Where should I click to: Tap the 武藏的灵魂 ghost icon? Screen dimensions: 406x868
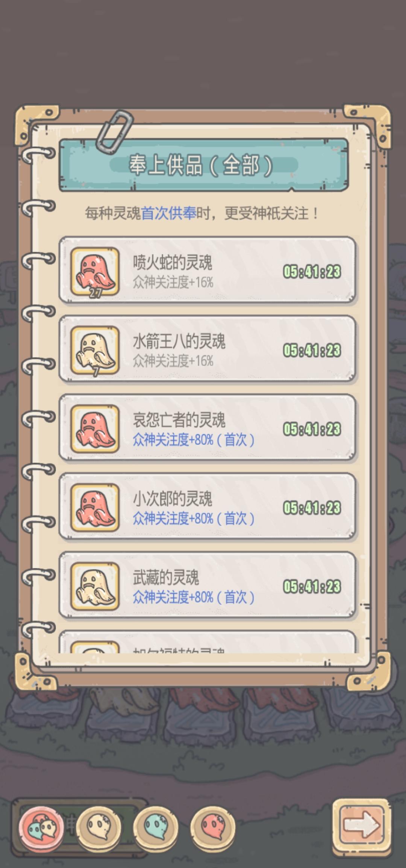point(95,587)
